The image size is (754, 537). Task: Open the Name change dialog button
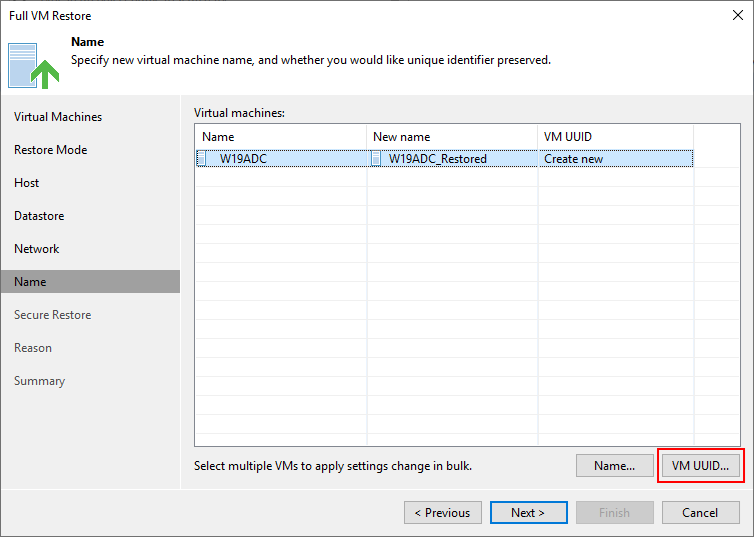615,465
